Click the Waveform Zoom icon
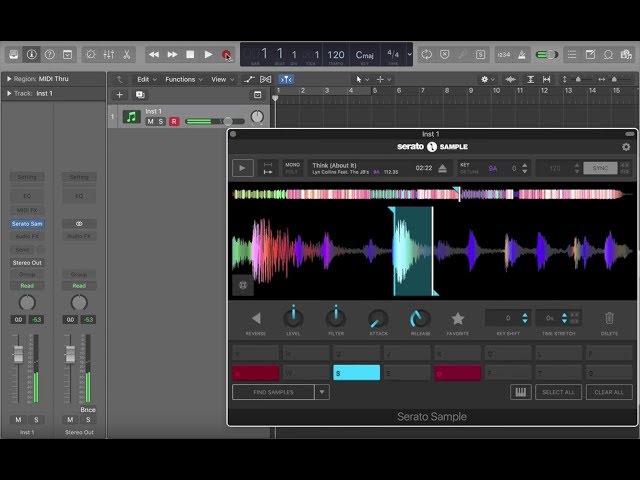 [x=510, y=80]
